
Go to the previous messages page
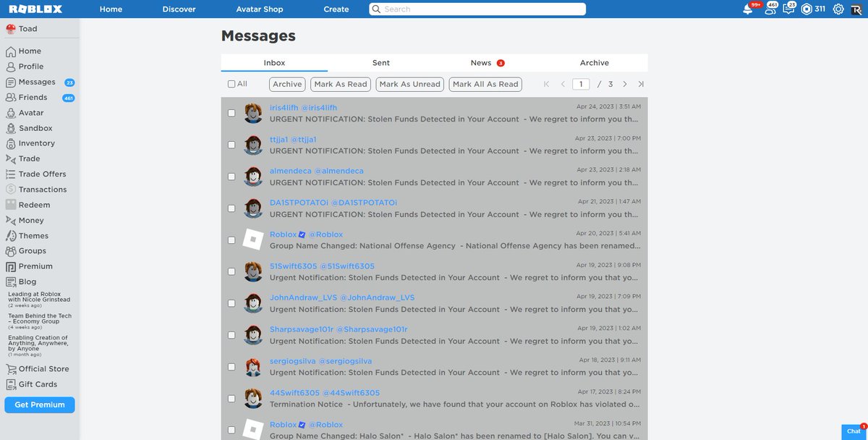(x=563, y=84)
